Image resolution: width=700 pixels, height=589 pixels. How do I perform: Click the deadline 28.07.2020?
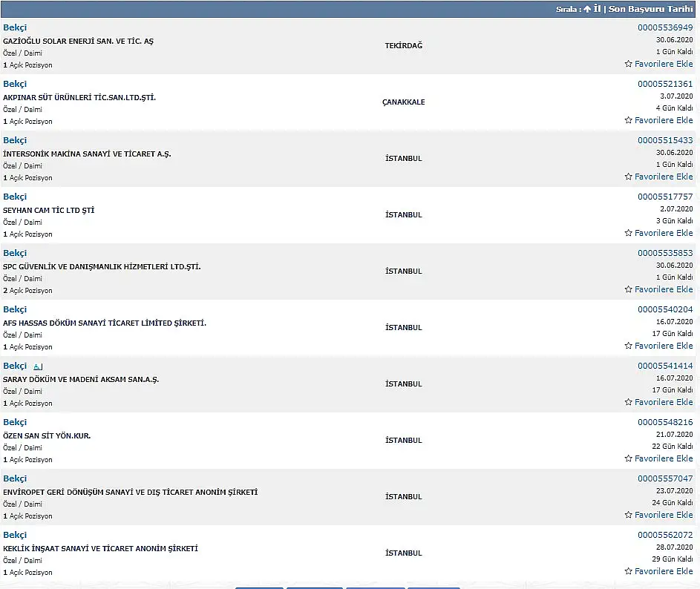(x=675, y=547)
